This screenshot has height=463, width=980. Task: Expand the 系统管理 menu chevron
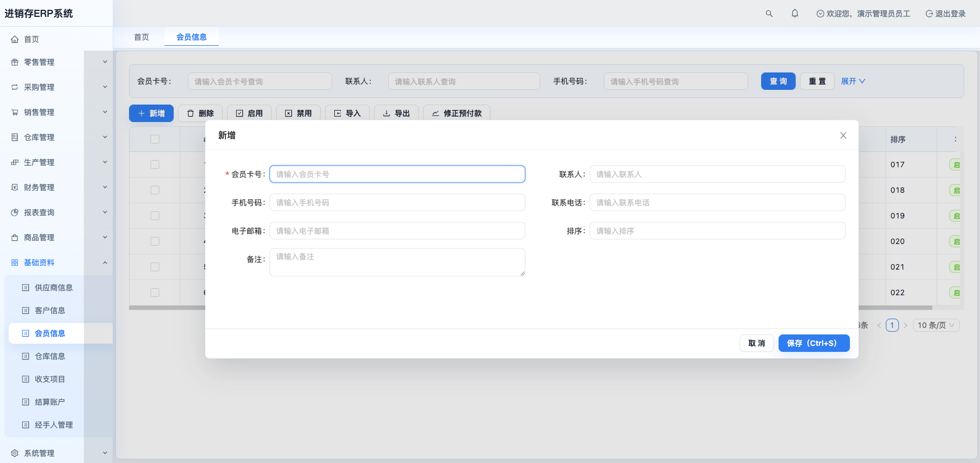[105, 453]
